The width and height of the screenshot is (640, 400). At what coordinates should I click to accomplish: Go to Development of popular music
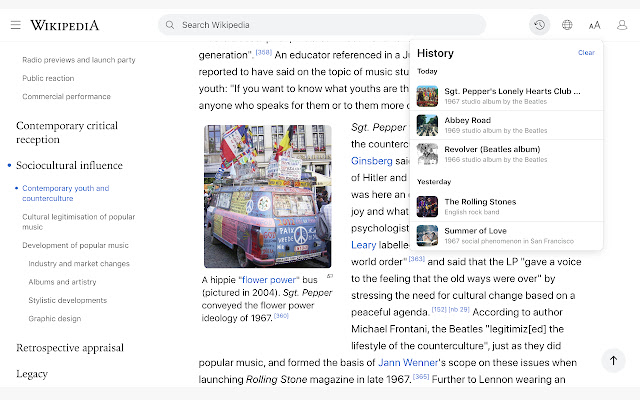pos(75,245)
